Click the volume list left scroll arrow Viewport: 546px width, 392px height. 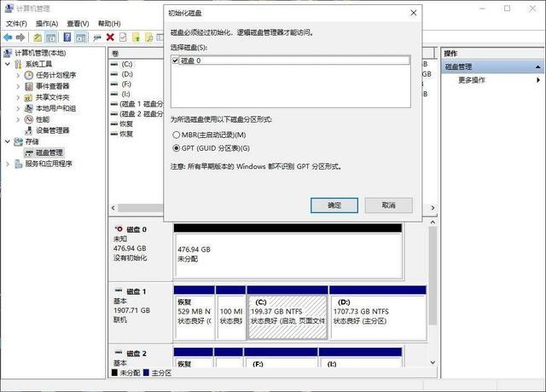point(113,208)
